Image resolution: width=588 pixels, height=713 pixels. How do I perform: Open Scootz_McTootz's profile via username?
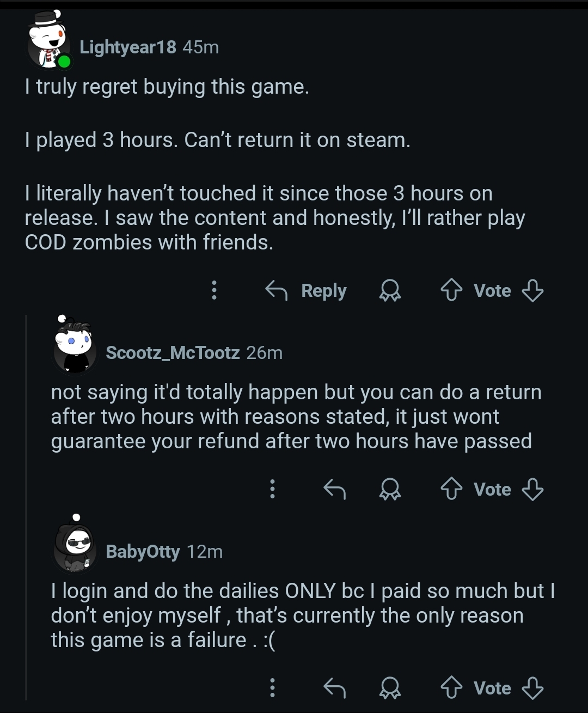pos(173,353)
